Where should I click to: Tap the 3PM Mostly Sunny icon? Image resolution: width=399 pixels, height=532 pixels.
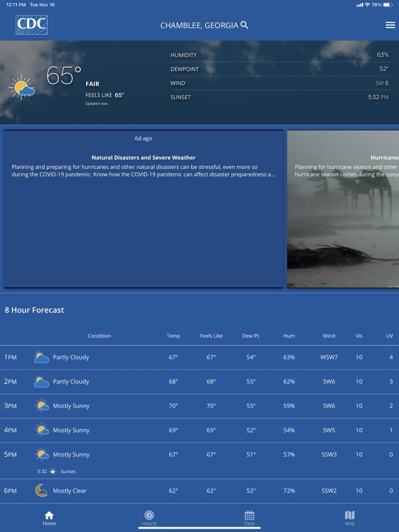[x=41, y=406]
